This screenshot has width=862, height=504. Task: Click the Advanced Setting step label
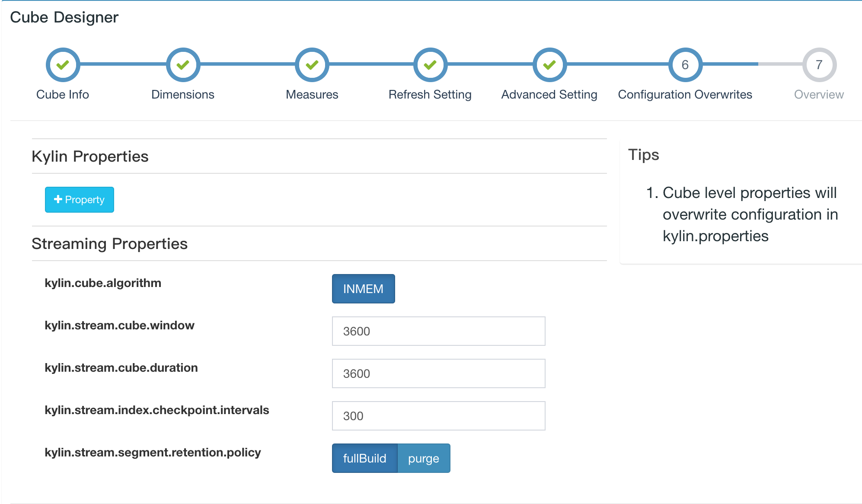(x=549, y=95)
